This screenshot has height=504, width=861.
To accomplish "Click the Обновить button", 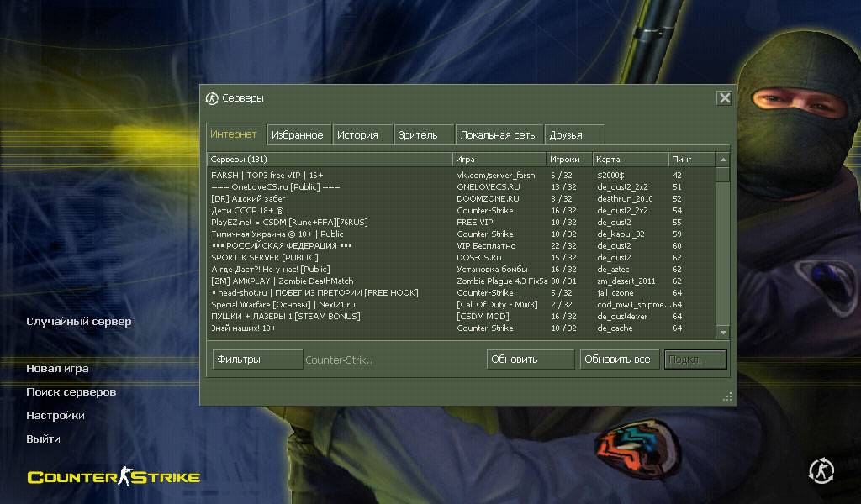I will point(531,360).
